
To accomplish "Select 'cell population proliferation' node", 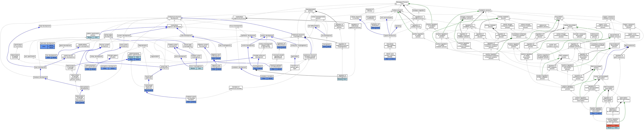I will (x=371, y=18).
